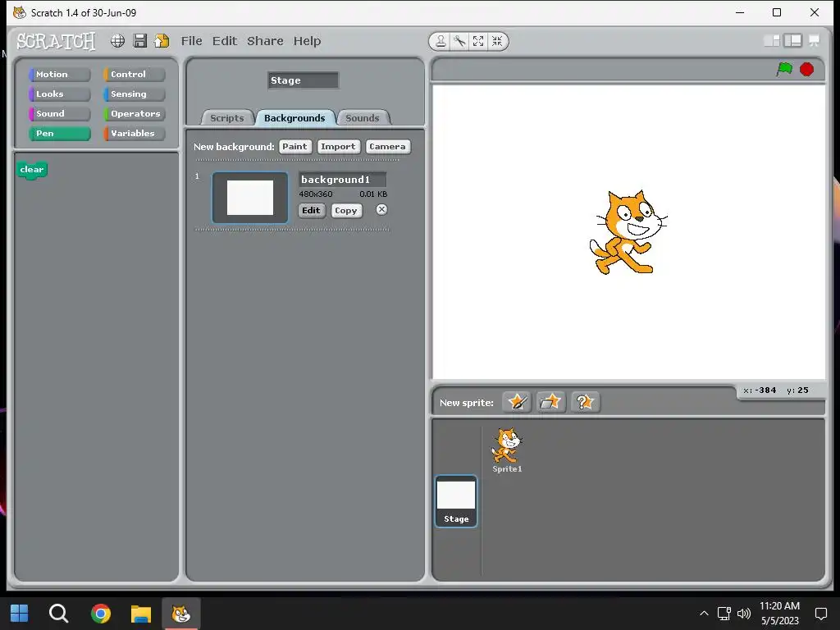Open the network status icon
840x630 pixels.
pos(724,614)
